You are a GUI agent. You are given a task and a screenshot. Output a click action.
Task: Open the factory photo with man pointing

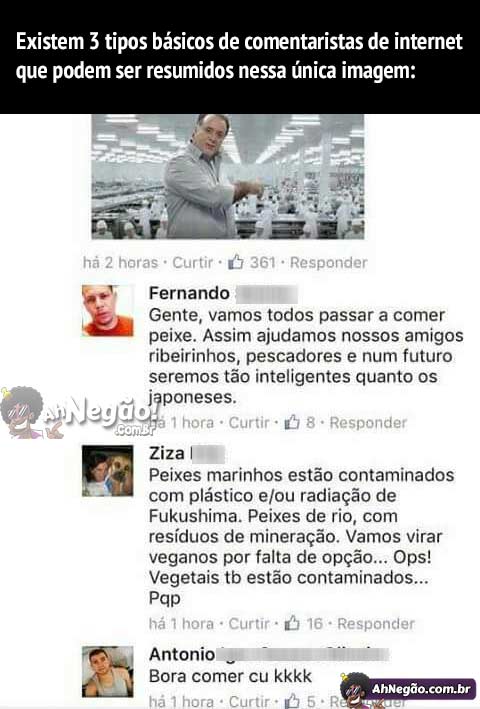(x=228, y=176)
